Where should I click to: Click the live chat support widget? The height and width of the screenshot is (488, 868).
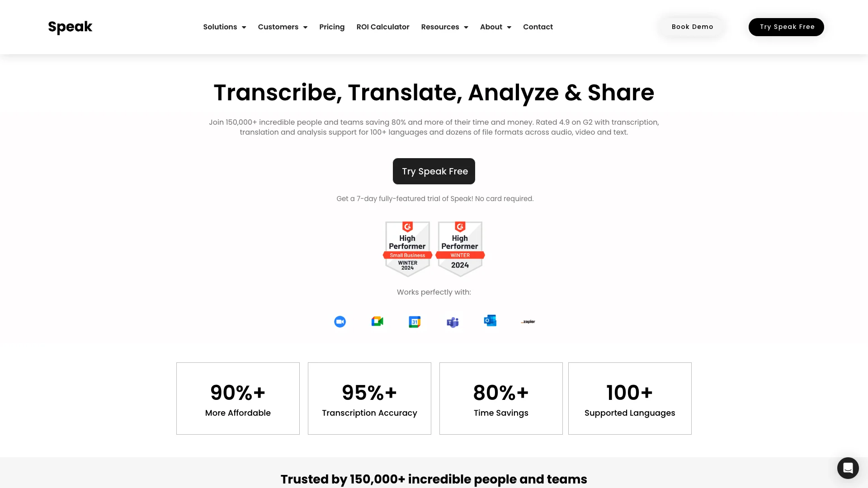pyautogui.click(x=848, y=468)
